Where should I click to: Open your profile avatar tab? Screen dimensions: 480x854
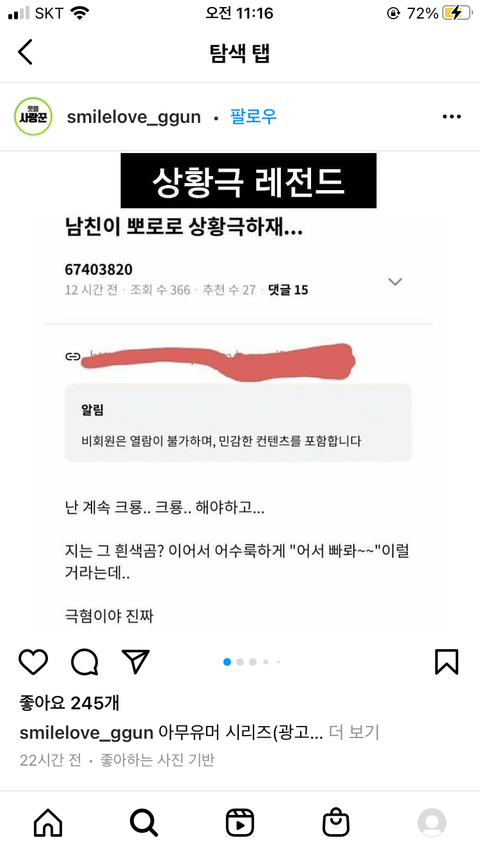[432, 822]
